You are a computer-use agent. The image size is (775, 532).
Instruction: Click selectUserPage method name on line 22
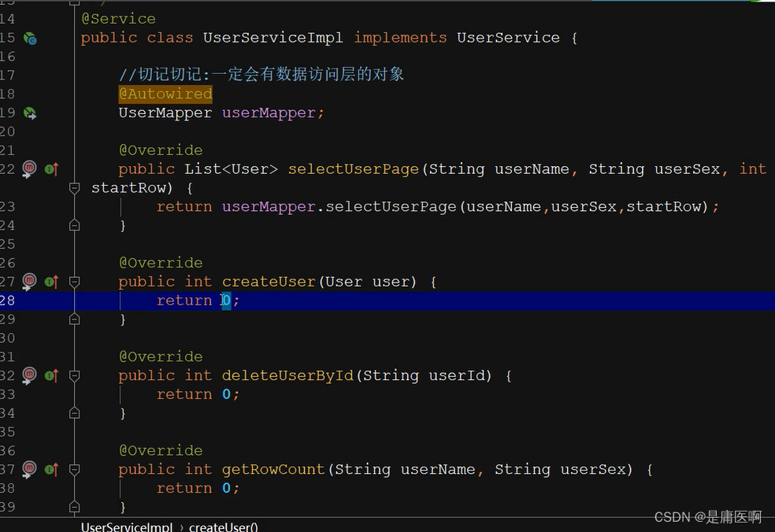point(354,169)
